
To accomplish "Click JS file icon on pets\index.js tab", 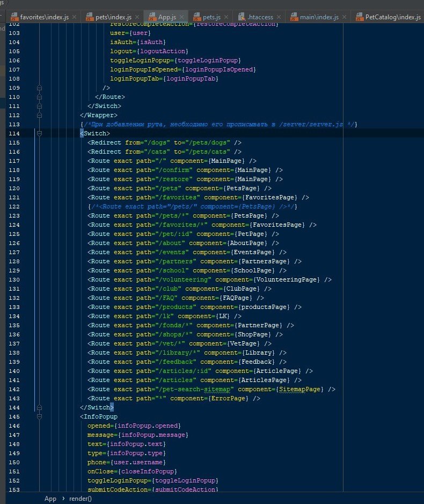I will (90, 17).
